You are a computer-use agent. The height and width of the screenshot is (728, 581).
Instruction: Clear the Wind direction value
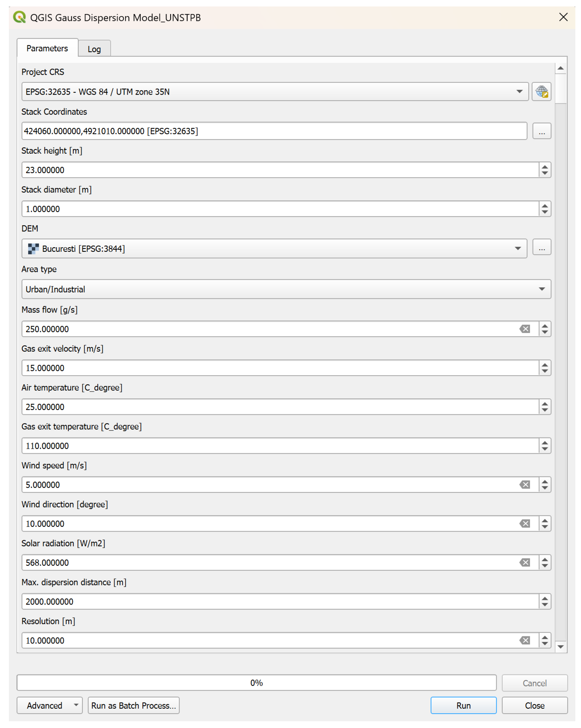[x=525, y=523]
